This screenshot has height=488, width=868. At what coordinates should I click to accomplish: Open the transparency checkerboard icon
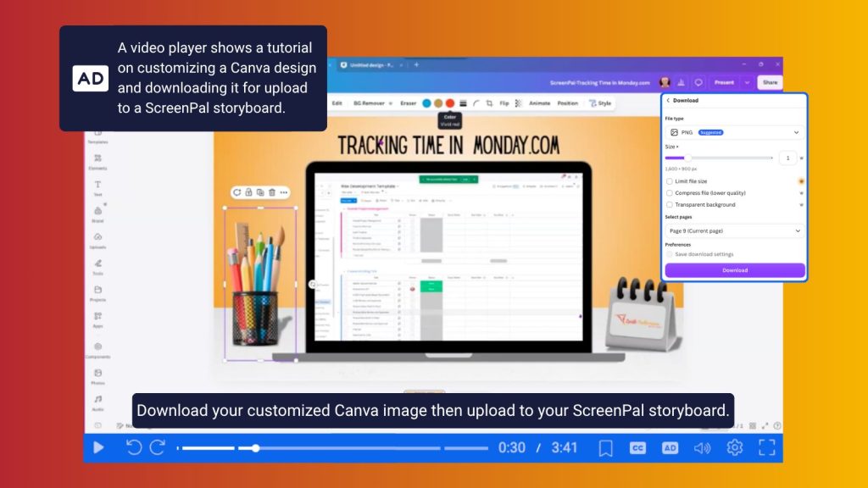pos(518,103)
